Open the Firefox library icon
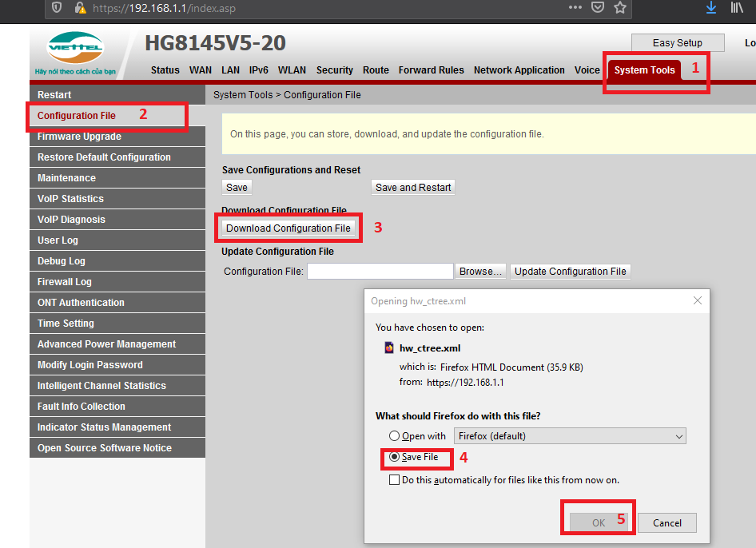Screen dimensions: 756x548 (x=737, y=7)
